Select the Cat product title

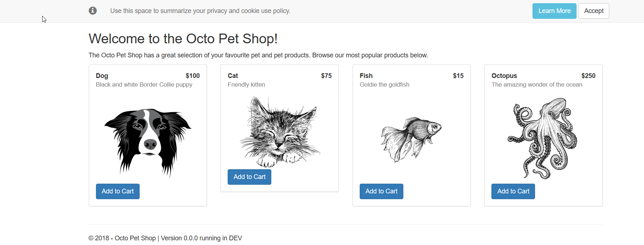coord(233,76)
